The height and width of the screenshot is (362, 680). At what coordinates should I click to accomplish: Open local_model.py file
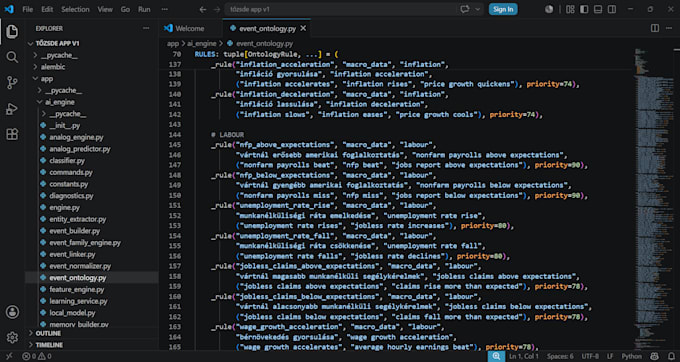72,313
